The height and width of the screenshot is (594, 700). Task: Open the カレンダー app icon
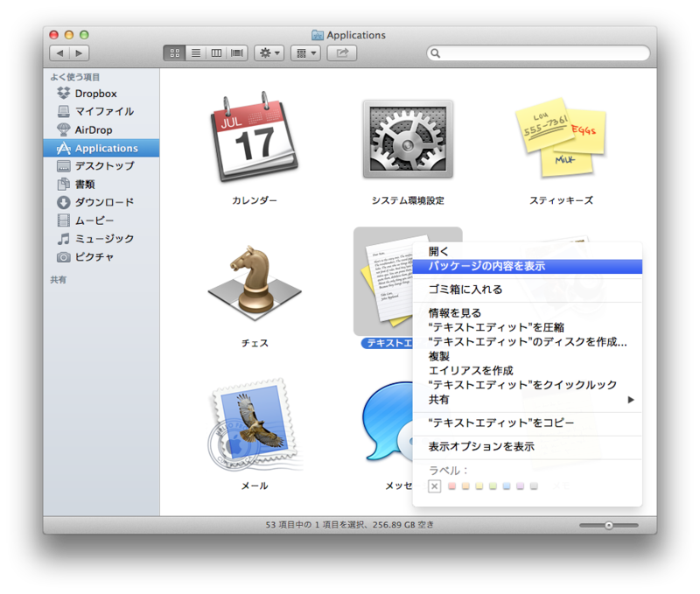click(x=254, y=140)
